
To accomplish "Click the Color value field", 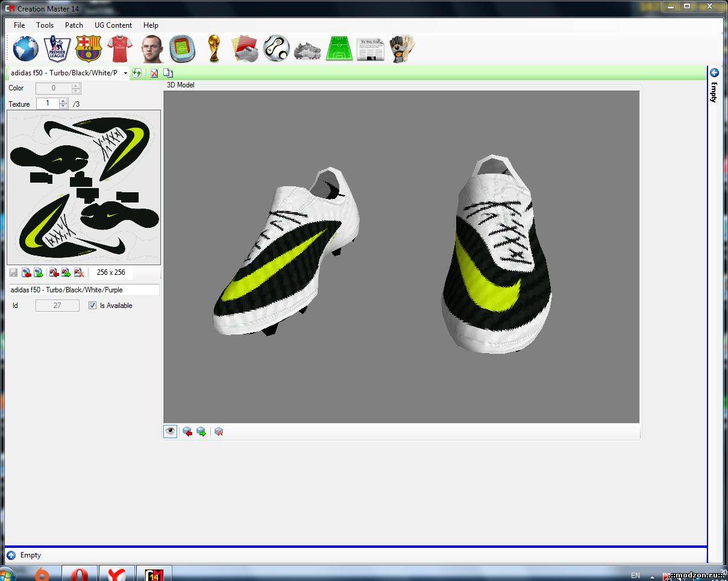I will (x=54, y=88).
